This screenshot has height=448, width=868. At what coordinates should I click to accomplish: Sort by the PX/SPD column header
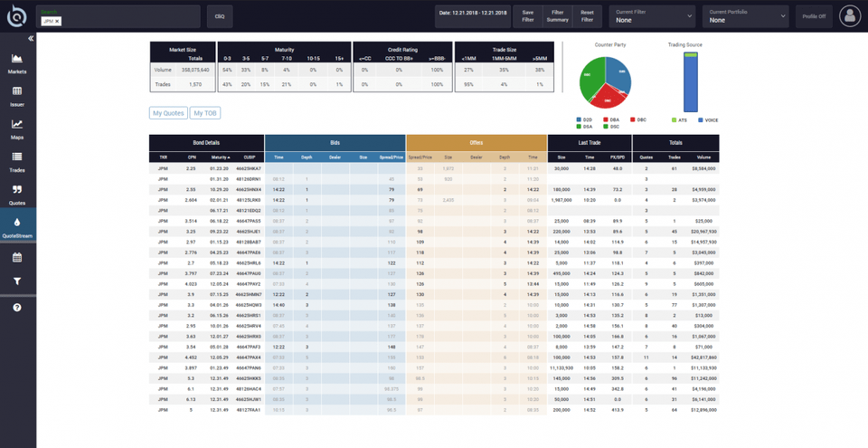618,157
